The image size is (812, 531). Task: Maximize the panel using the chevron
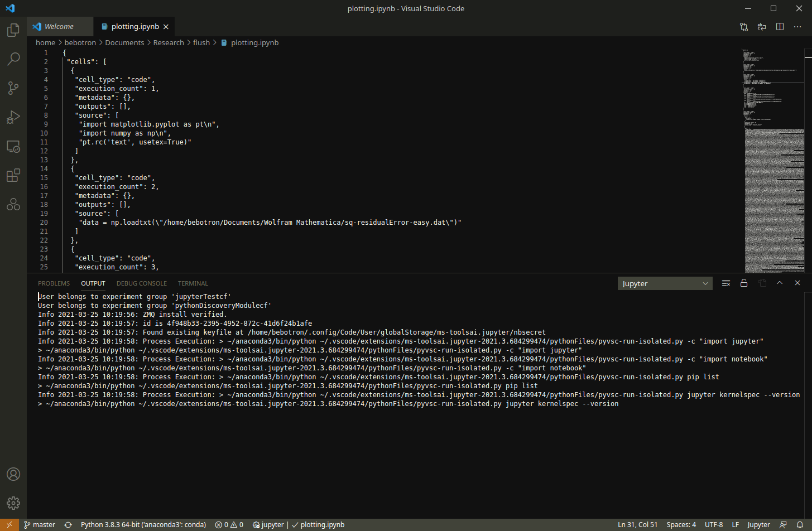tap(779, 283)
